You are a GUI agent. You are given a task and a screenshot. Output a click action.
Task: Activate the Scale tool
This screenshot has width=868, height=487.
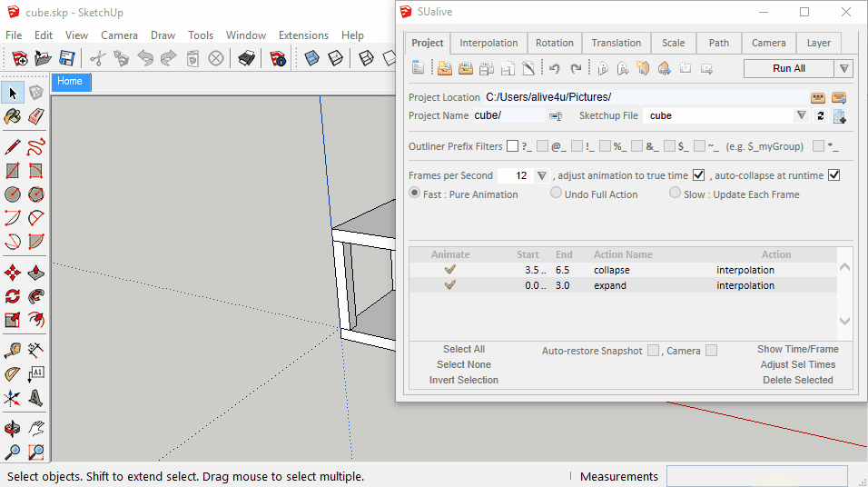click(13, 320)
